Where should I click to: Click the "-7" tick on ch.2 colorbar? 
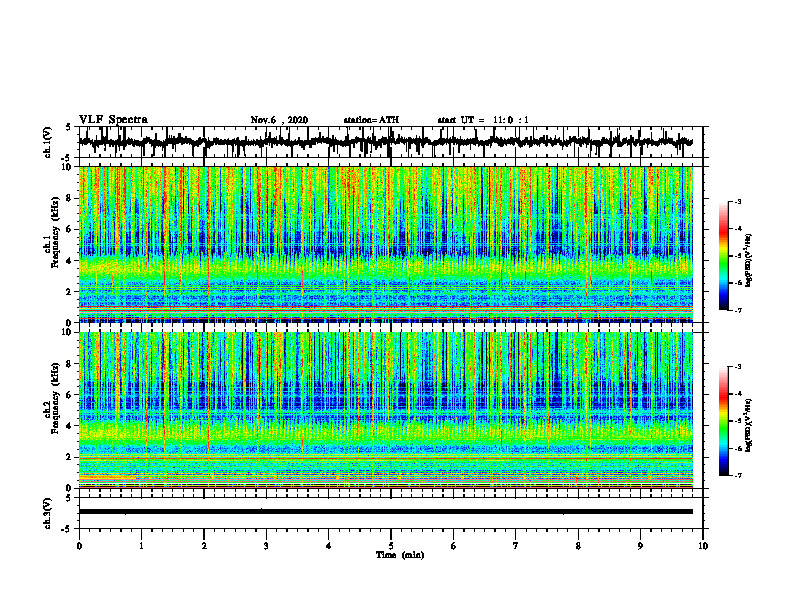(x=737, y=475)
